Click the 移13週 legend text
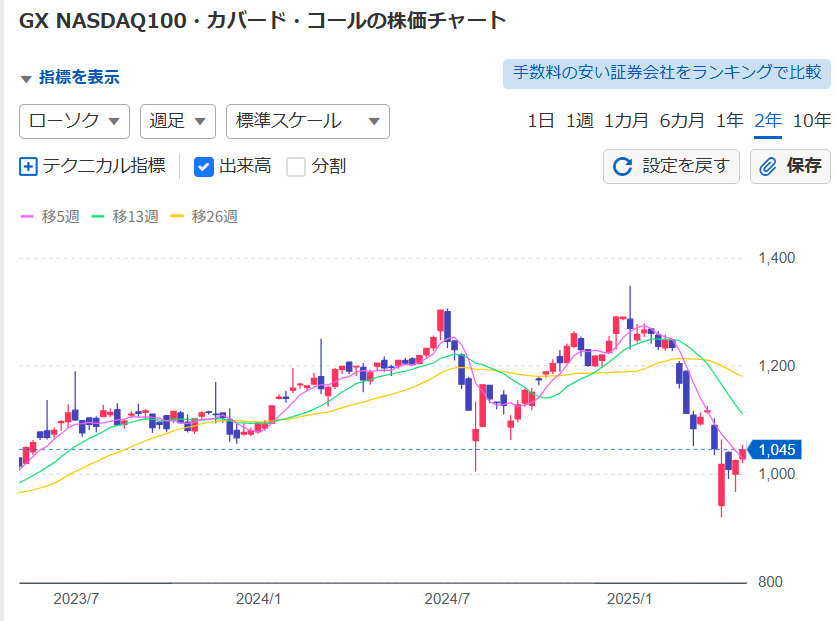Screen dimensions: 837x621 pos(135,216)
